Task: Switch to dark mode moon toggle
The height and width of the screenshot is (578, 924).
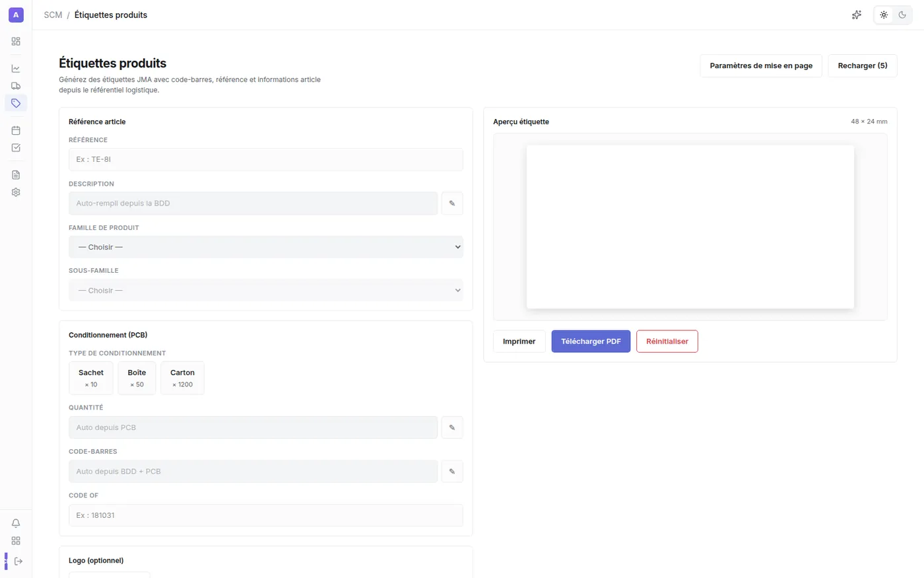Action: click(902, 15)
